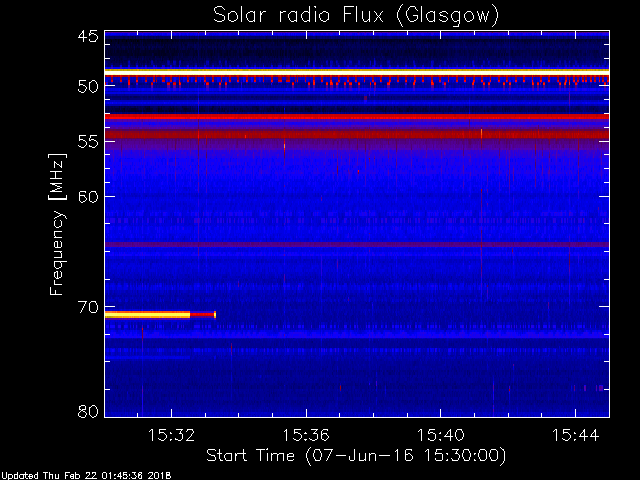Click the bright yellow band near 49 MHz

point(357,72)
